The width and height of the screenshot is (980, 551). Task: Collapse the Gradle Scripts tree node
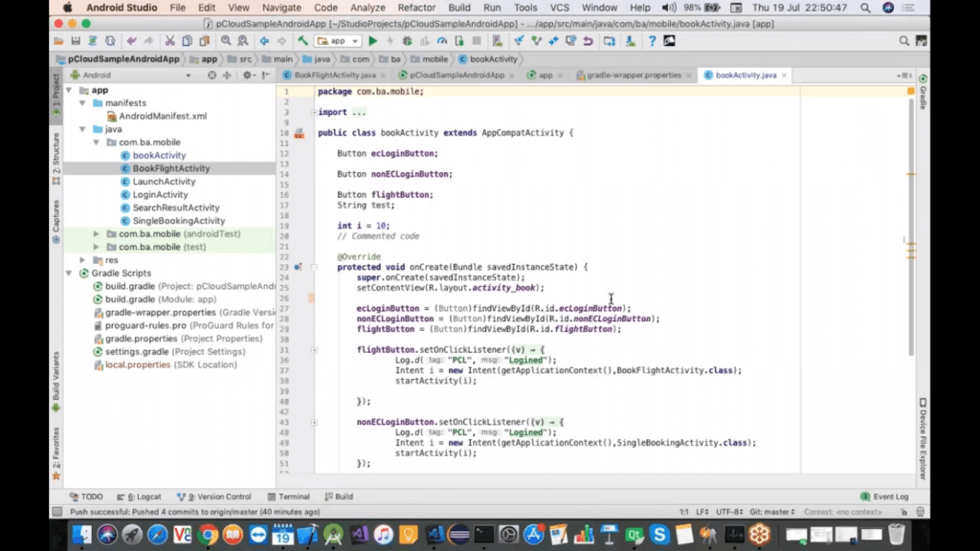(x=70, y=274)
